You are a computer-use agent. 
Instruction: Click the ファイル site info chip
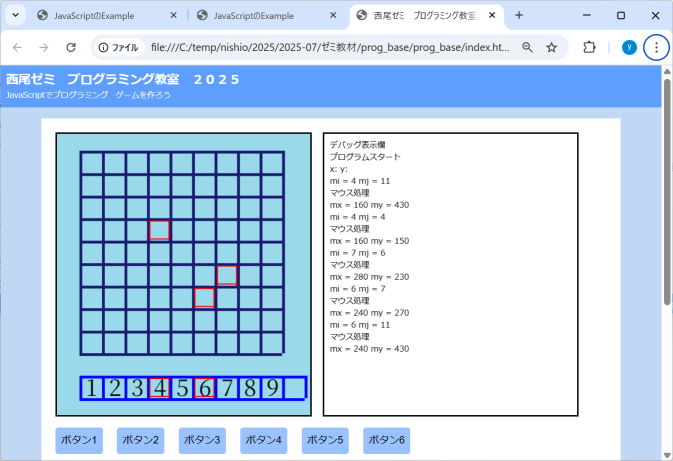[119, 47]
